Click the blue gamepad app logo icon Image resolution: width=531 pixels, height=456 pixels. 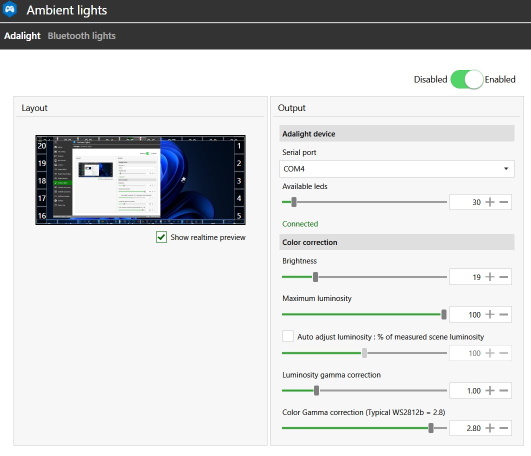[x=9, y=9]
